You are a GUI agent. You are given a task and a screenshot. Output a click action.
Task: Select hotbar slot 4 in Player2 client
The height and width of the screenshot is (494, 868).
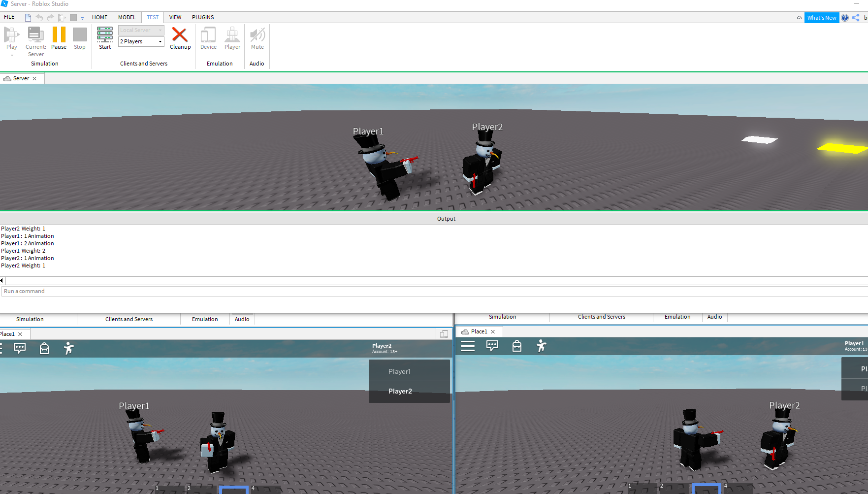pyautogui.click(x=265, y=490)
